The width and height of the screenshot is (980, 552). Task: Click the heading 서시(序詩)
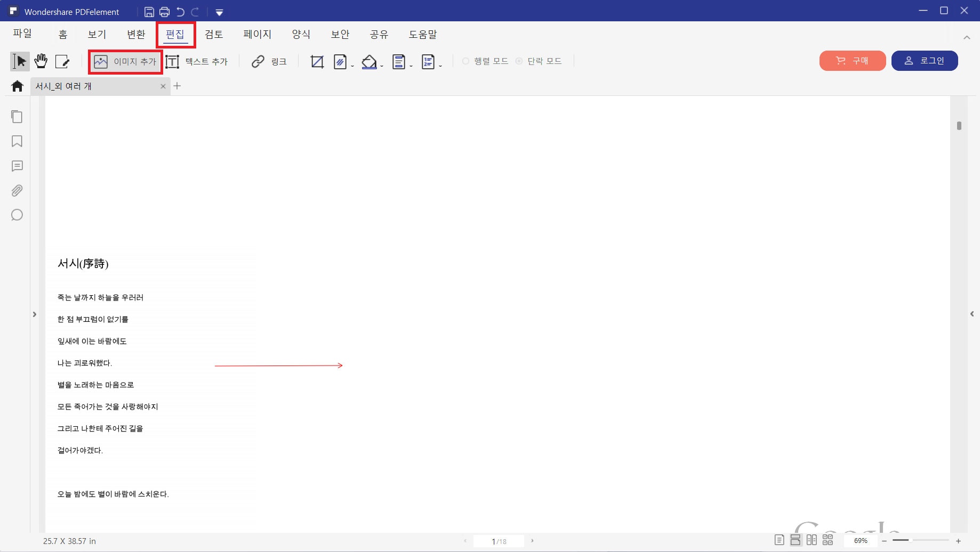[83, 264]
